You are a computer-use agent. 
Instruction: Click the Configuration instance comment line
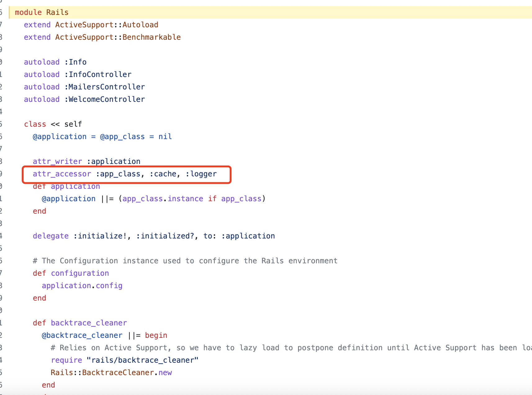tap(185, 261)
